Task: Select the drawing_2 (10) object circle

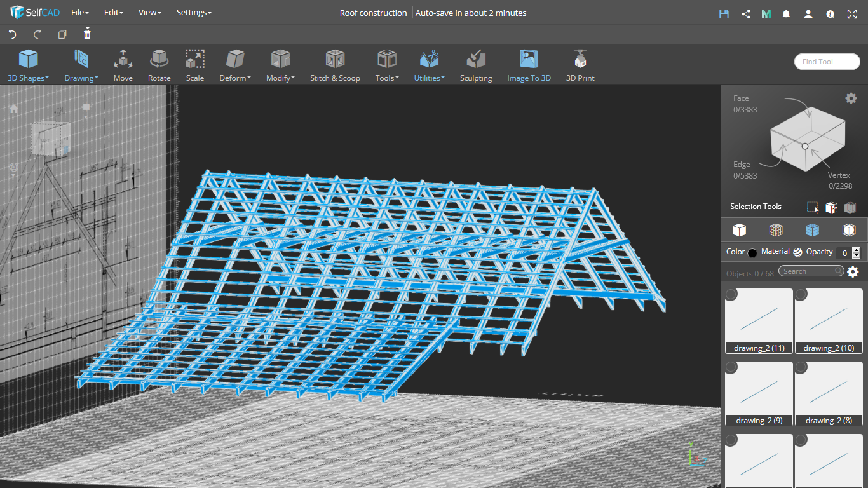Action: (x=801, y=294)
